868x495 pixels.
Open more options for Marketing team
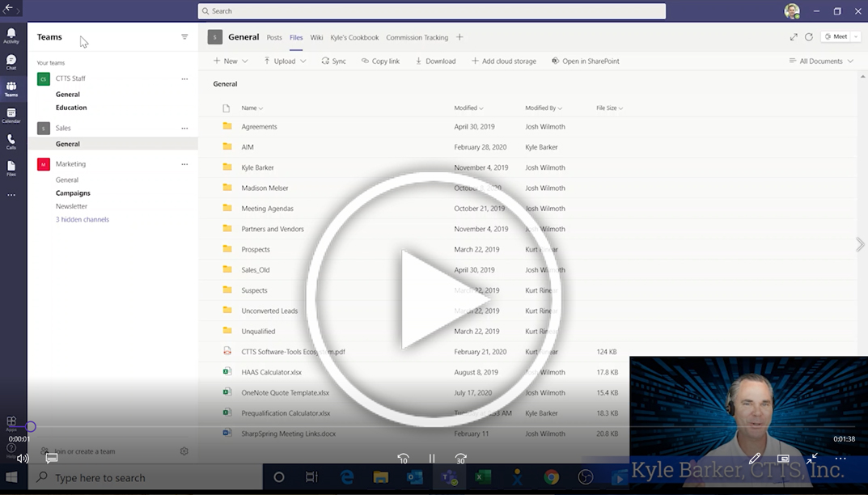coord(184,164)
